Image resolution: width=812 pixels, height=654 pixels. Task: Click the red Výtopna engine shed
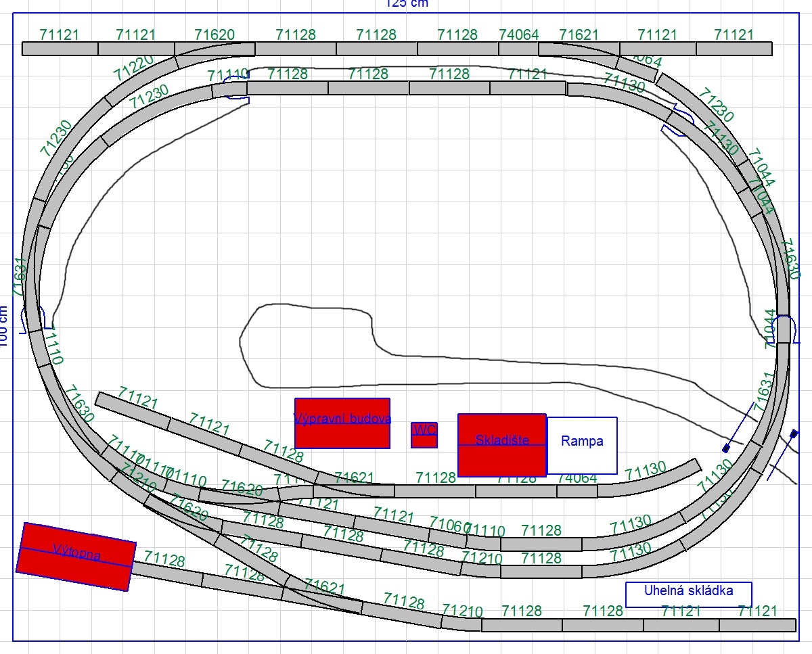tap(76, 557)
